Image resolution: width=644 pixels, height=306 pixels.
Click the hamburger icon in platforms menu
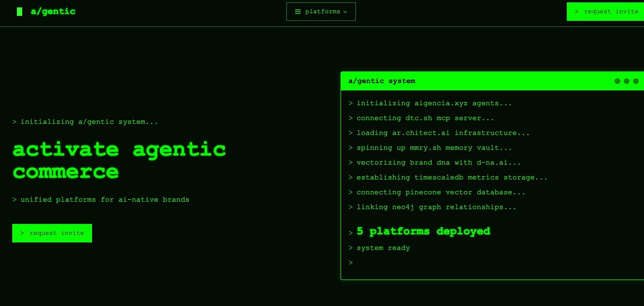pyautogui.click(x=298, y=11)
